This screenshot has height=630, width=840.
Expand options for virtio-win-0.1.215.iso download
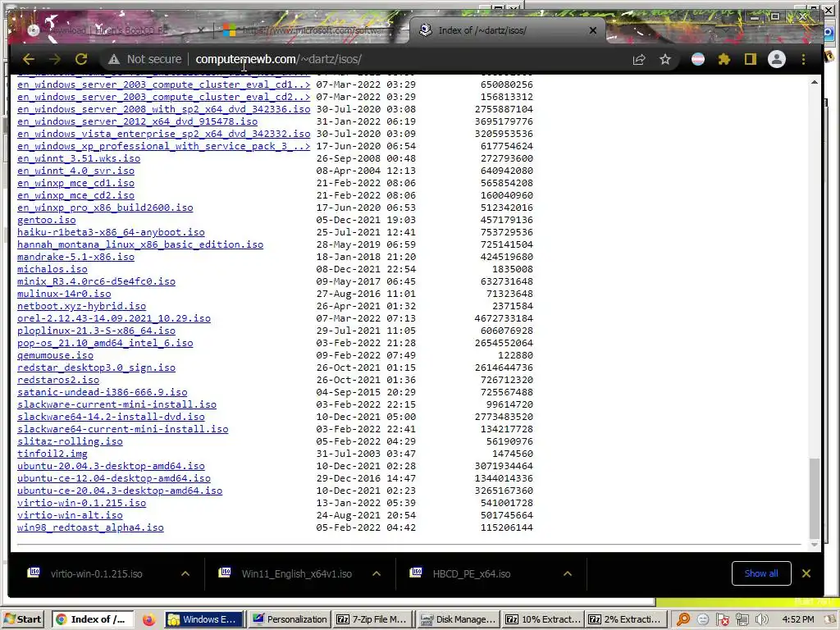pos(185,573)
